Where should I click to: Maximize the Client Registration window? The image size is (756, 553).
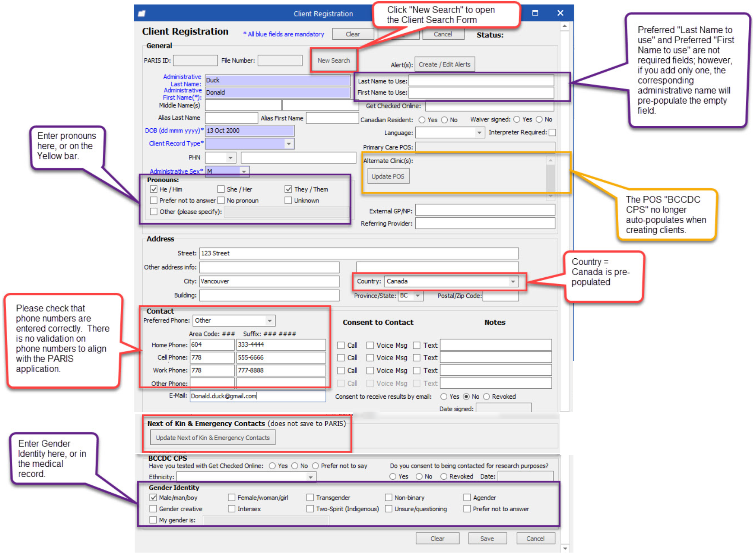click(535, 13)
